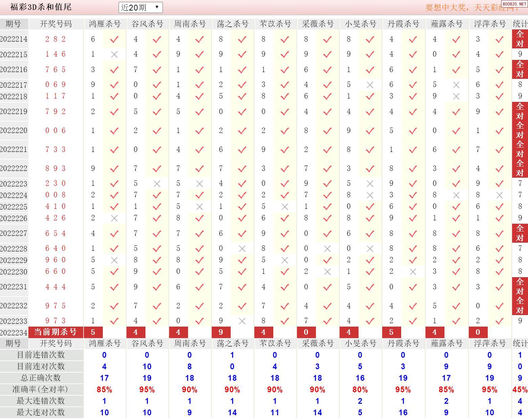Click the 鸿雁 cross mark in row 2022229
This screenshot has width=528, height=420.
[x=114, y=260]
